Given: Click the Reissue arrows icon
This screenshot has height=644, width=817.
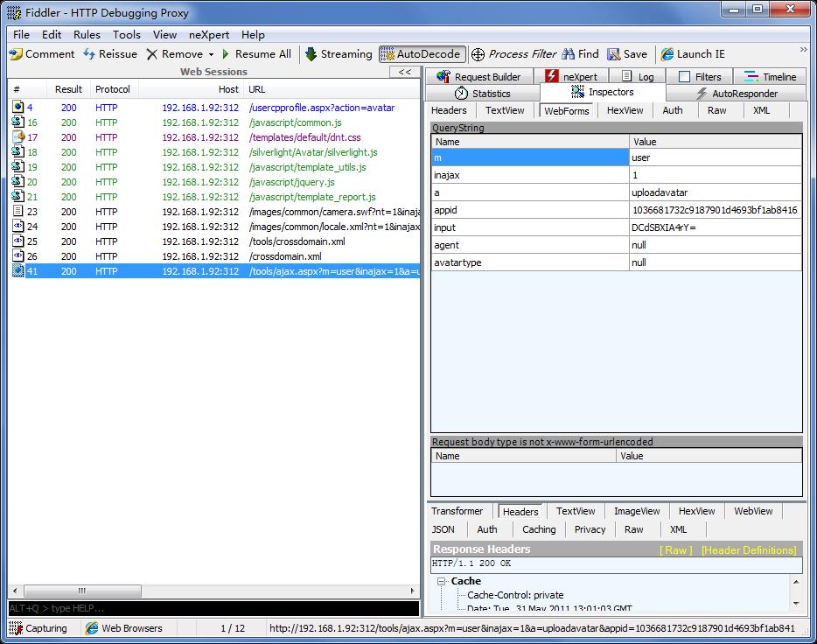Looking at the screenshot, I should pos(89,54).
